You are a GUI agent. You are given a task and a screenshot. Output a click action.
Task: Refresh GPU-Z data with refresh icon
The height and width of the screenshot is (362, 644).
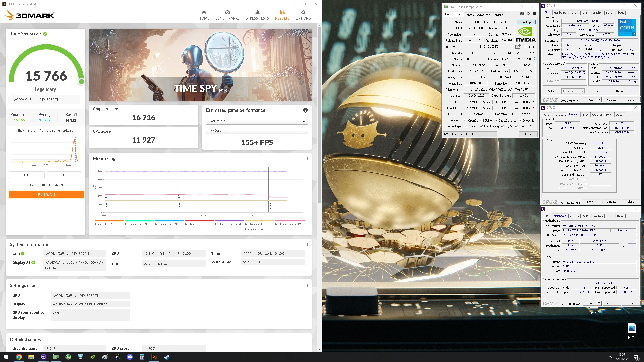pyautogui.click(x=528, y=13)
